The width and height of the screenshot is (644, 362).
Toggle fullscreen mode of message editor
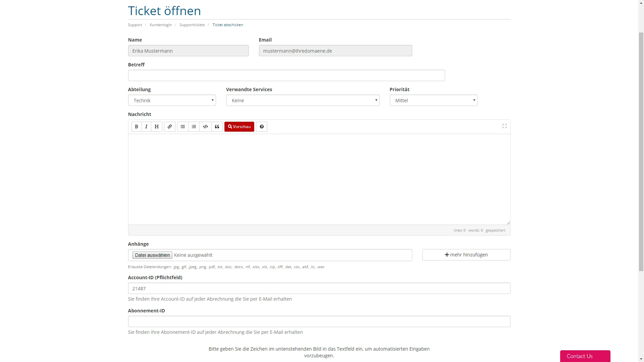click(x=504, y=126)
